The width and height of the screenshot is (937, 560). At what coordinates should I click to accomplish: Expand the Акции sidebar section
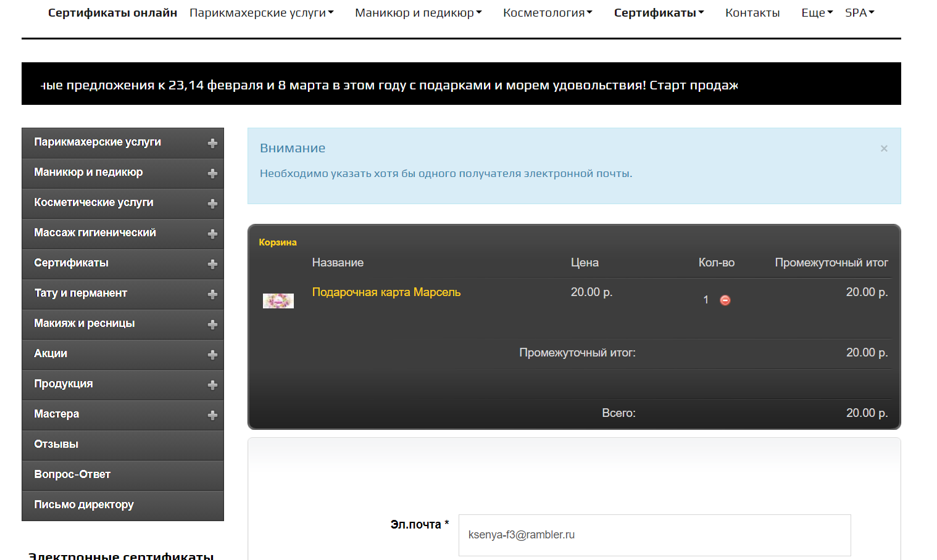(x=212, y=355)
